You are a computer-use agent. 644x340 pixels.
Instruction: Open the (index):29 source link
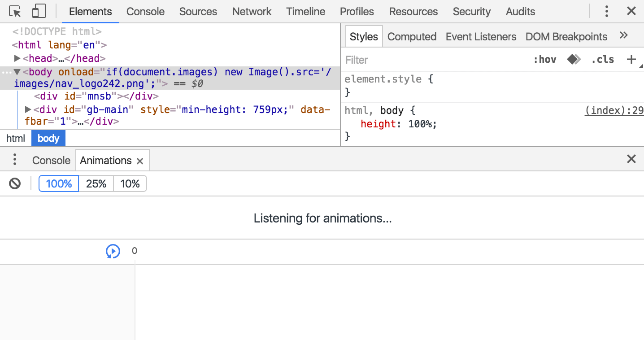[614, 111]
